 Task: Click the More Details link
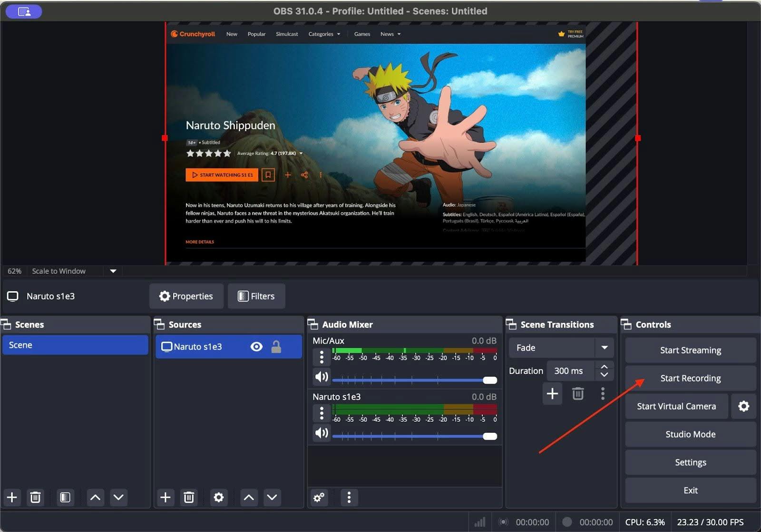[x=200, y=242]
